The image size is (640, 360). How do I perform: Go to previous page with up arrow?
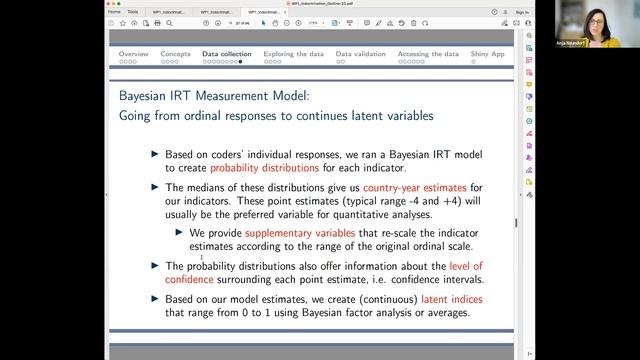206,23
